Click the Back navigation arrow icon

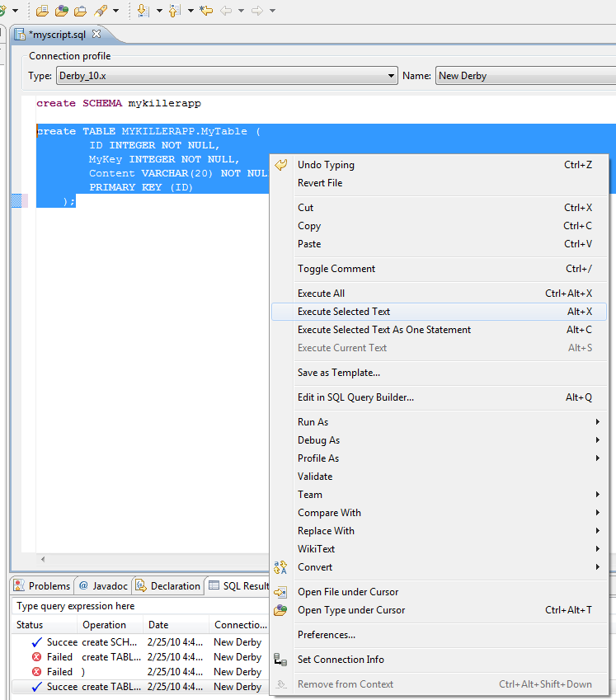pyautogui.click(x=225, y=11)
